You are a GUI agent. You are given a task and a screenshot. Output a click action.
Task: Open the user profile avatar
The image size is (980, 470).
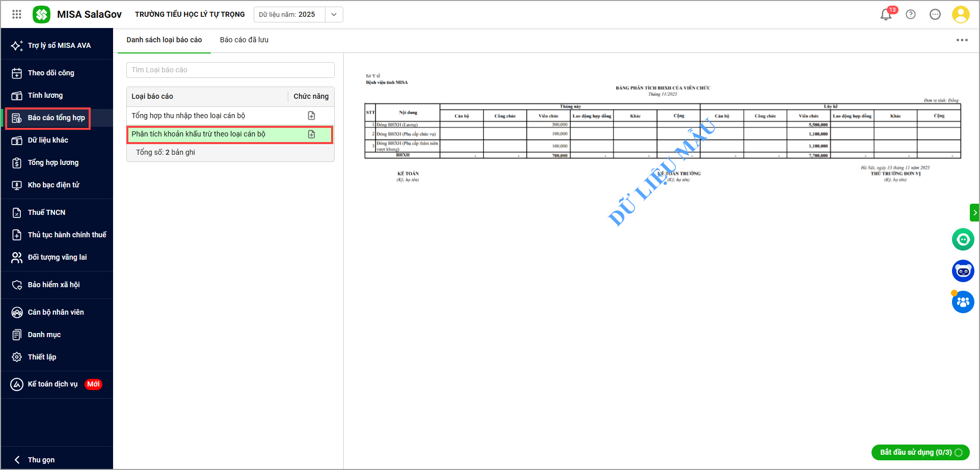pos(960,15)
